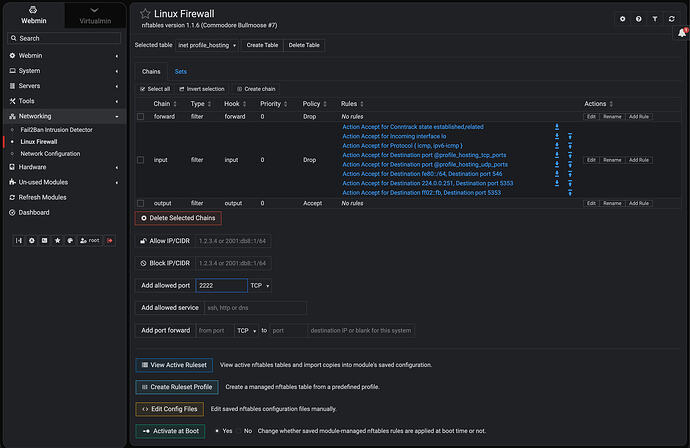Open theme configuration palette icon

click(x=70, y=241)
